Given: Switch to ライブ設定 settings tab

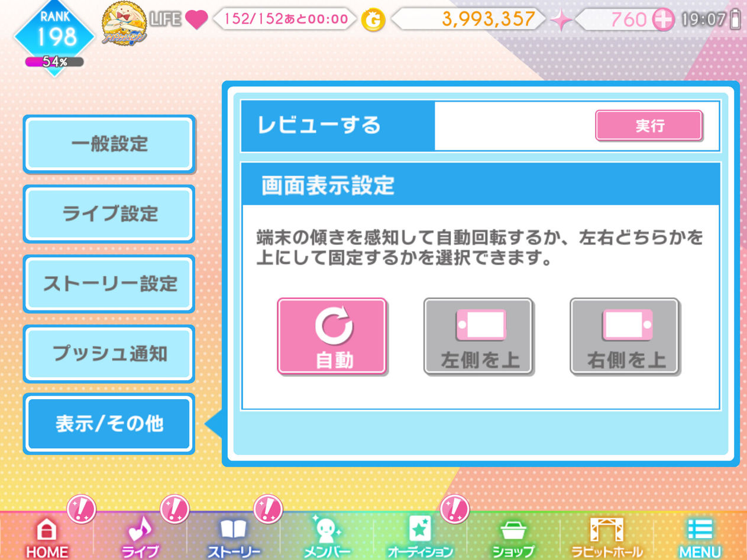Looking at the screenshot, I should coord(109,214).
